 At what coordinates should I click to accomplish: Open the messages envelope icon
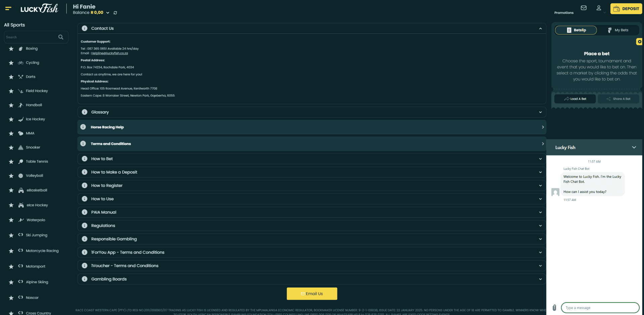click(584, 8)
